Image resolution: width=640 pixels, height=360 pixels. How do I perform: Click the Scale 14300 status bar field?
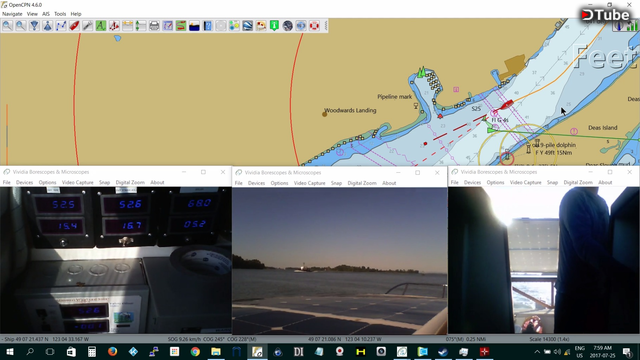click(549, 339)
